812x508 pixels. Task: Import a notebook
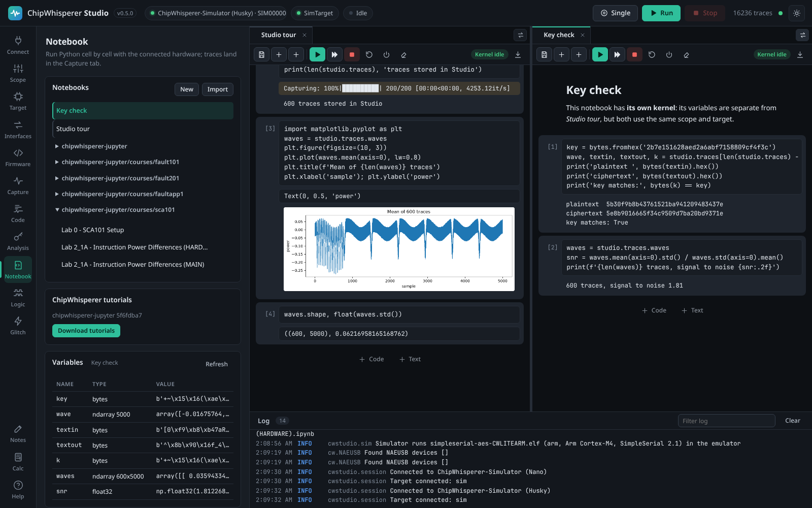tap(217, 89)
